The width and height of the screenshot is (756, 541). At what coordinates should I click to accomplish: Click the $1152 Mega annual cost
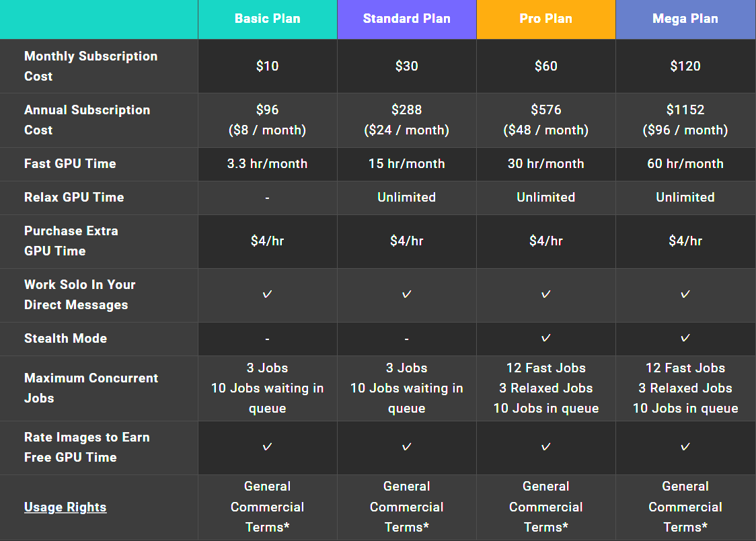click(685, 110)
